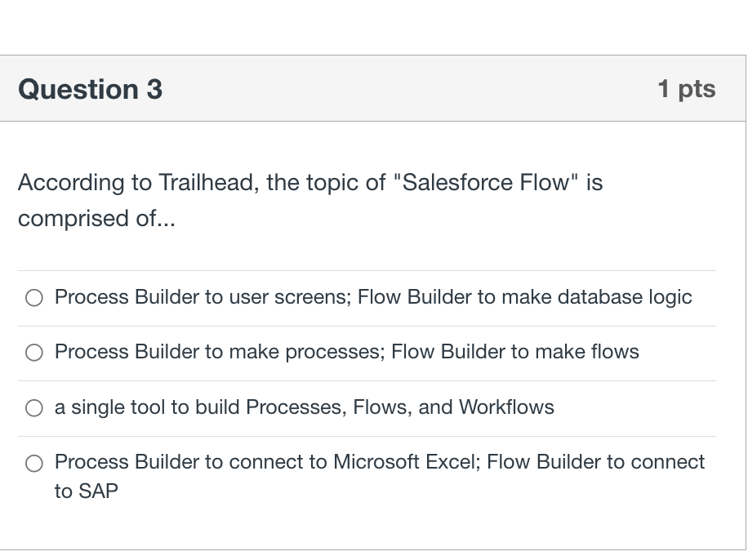Pick the Microsoft Excel and SAP radio button
748x560 pixels.
[34, 464]
